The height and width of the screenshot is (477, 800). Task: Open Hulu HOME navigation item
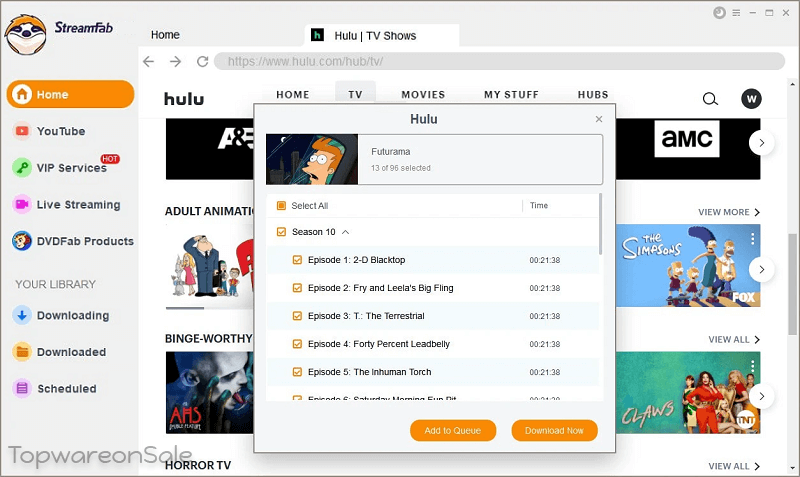(293, 94)
